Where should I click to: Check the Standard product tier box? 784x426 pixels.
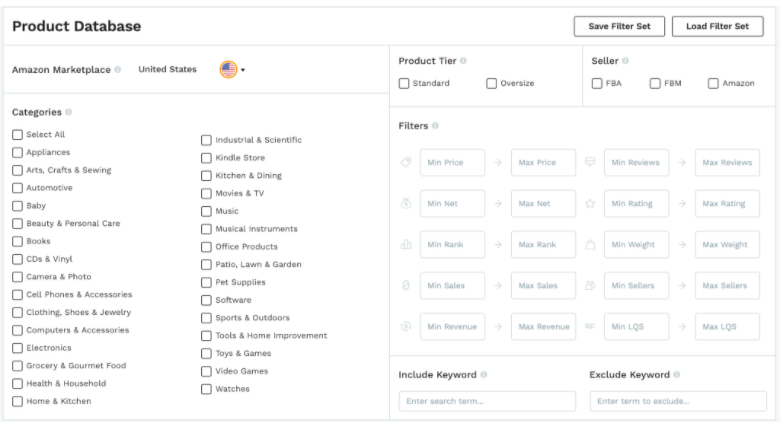(404, 84)
